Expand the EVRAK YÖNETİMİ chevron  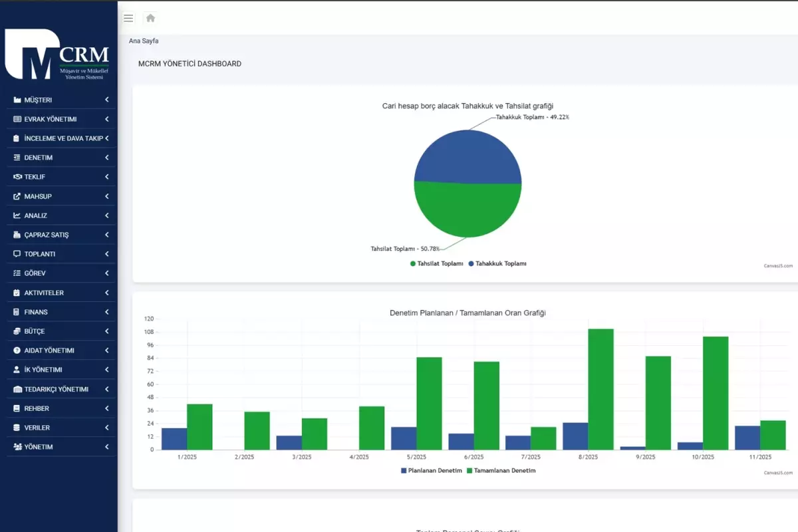tap(107, 119)
